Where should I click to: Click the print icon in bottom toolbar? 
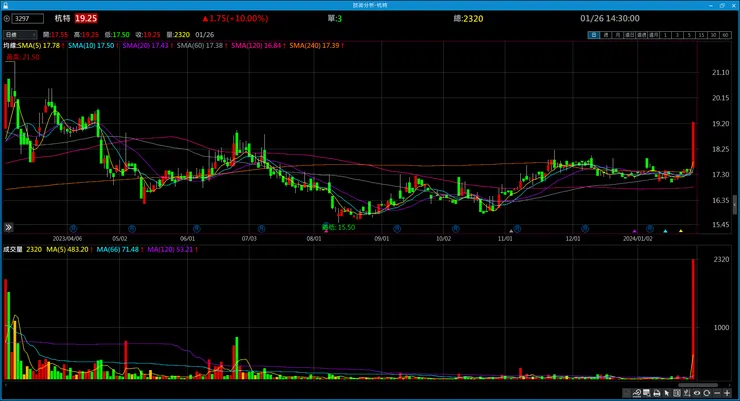pyautogui.click(x=656, y=393)
